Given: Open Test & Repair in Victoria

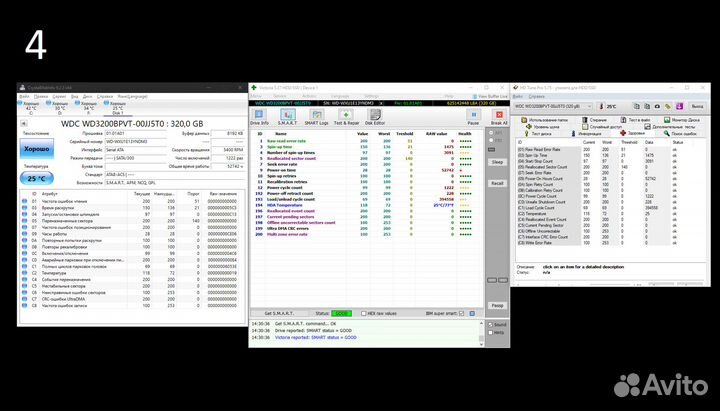Looking at the screenshot, I should [347, 118].
